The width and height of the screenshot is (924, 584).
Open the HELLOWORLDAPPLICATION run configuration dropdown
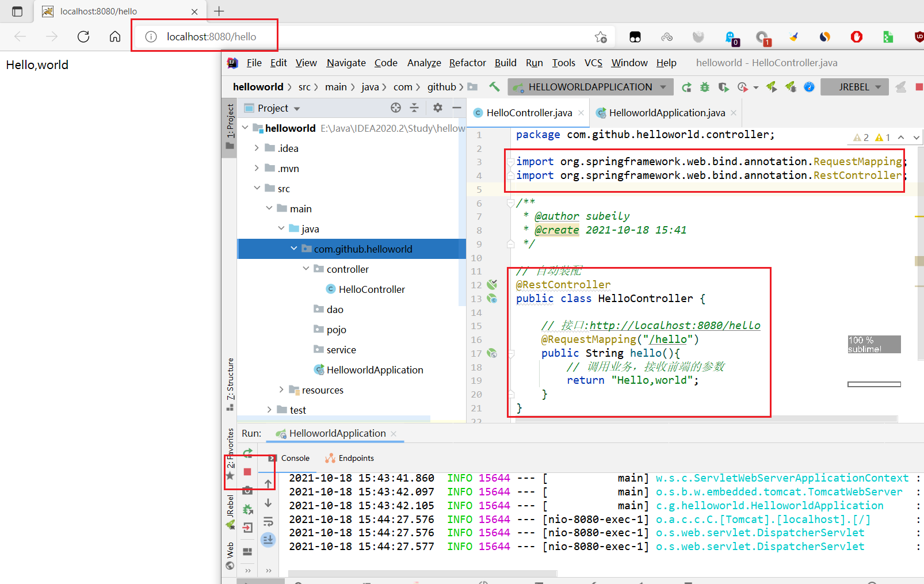tap(591, 87)
